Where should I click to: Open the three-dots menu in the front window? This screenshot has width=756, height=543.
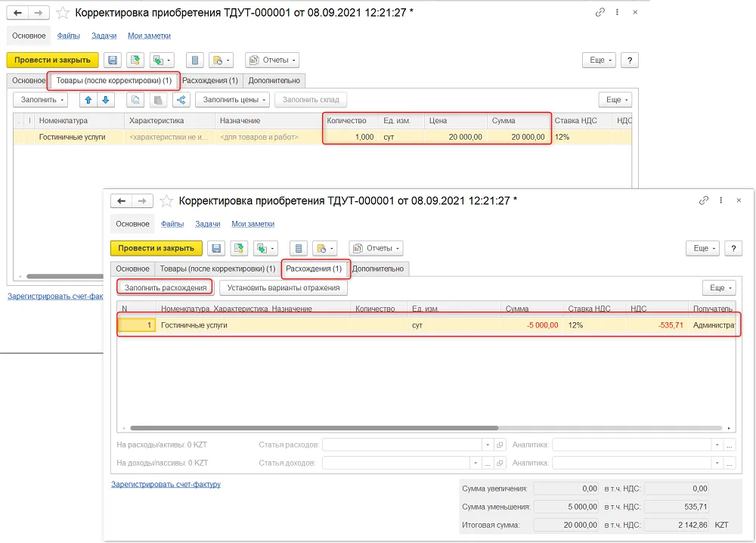720,200
